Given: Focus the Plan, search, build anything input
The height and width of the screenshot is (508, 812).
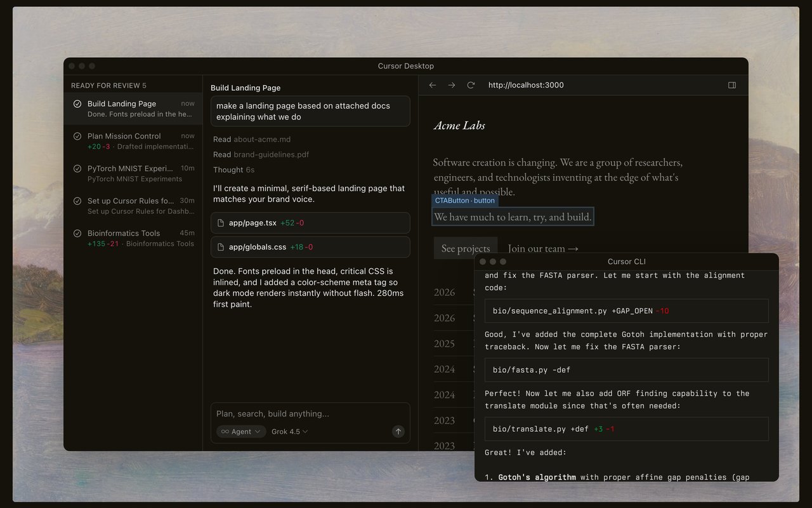Looking at the screenshot, I should [310, 413].
